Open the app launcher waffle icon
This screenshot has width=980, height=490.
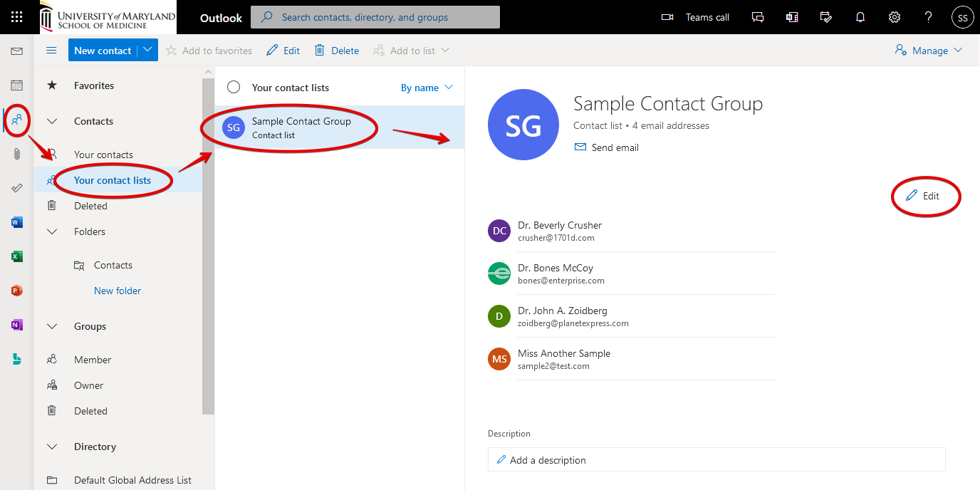(x=17, y=17)
